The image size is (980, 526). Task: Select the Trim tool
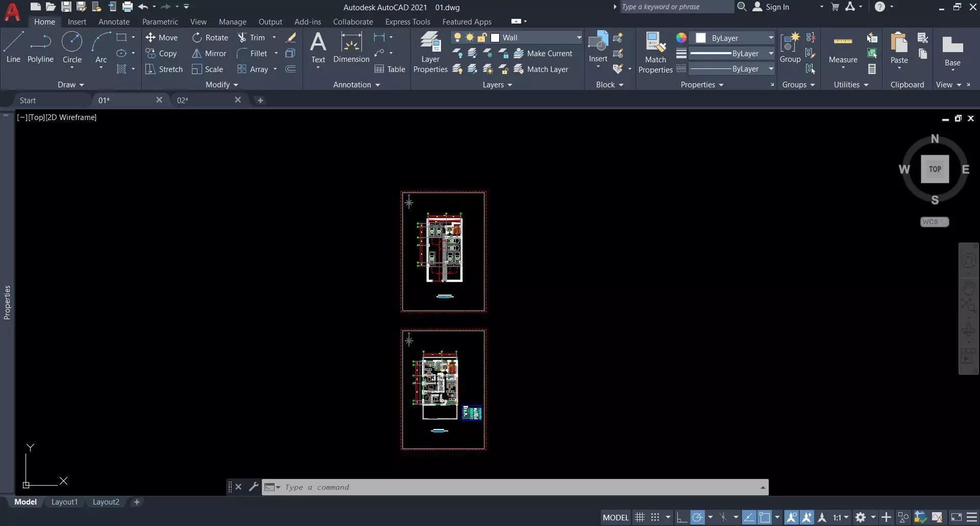[251, 37]
